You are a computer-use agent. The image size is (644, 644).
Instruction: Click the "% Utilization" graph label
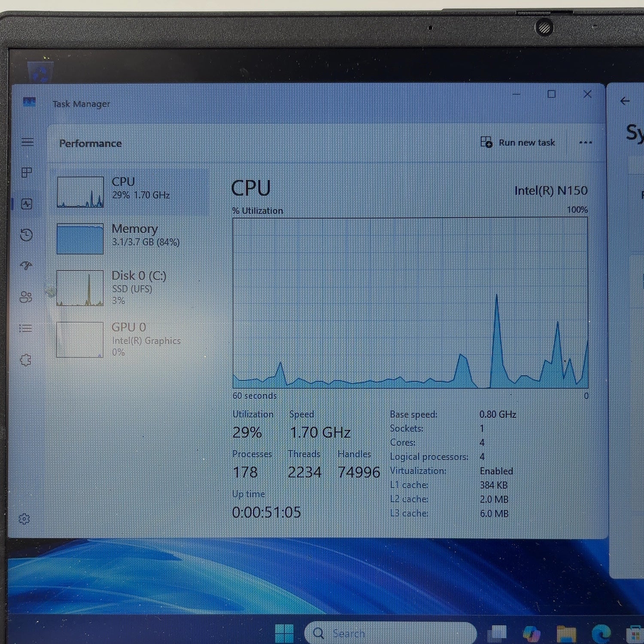pyautogui.click(x=258, y=211)
